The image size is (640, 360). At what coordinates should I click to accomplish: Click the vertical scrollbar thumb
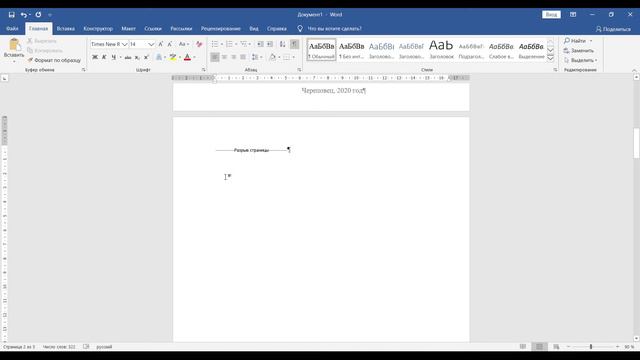tap(636, 143)
